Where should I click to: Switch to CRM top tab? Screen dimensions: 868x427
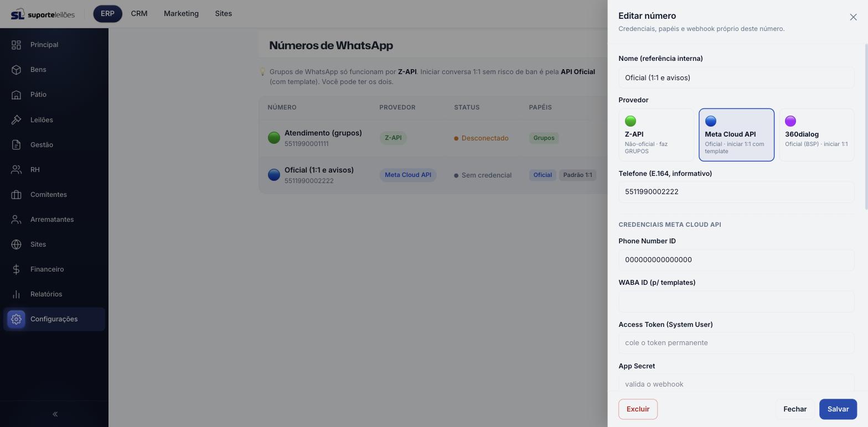[139, 14]
